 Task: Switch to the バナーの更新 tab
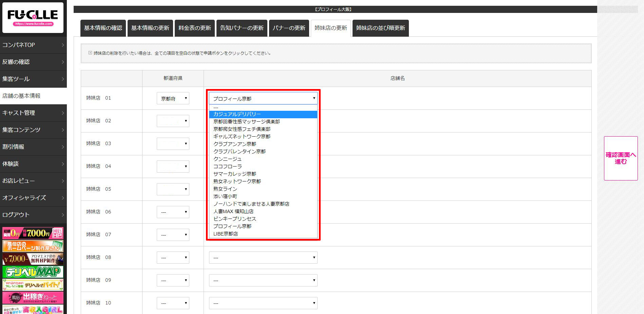pyautogui.click(x=289, y=28)
